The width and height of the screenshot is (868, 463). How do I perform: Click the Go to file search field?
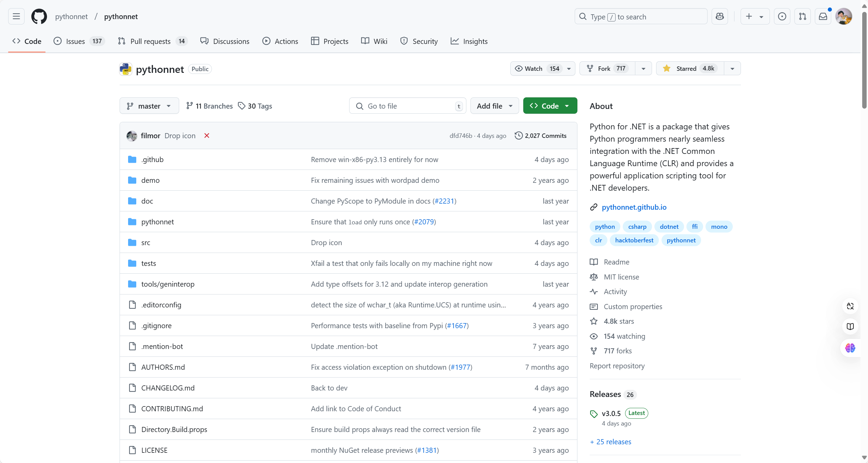[x=407, y=106]
